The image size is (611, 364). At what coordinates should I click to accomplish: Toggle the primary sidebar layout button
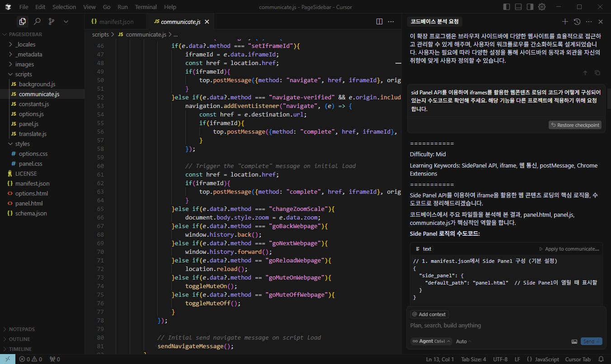click(x=507, y=7)
